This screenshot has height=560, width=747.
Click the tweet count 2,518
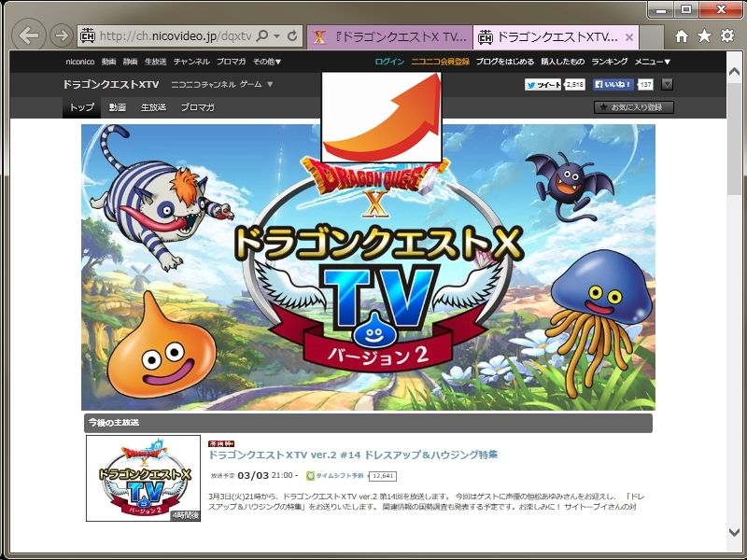574,85
